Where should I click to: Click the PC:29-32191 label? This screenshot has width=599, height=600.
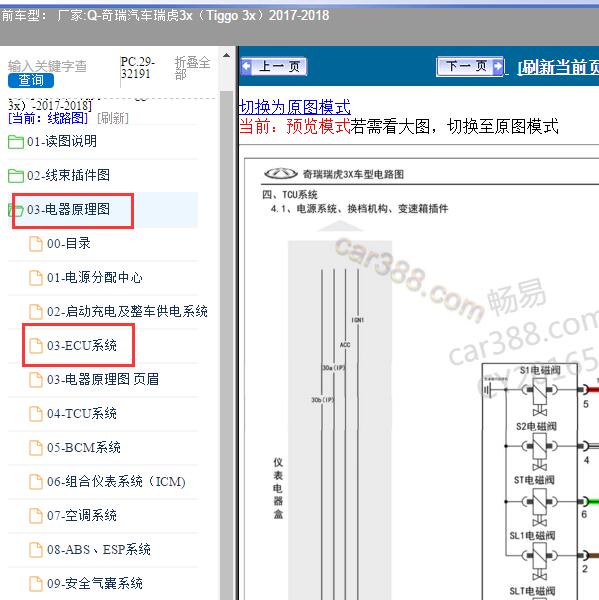pos(138,67)
